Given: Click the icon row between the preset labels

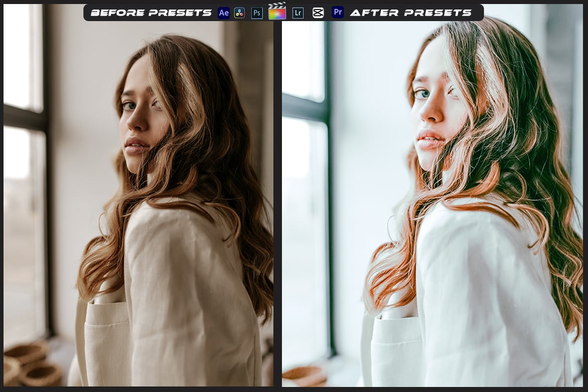Looking at the screenshot, I should point(280,13).
